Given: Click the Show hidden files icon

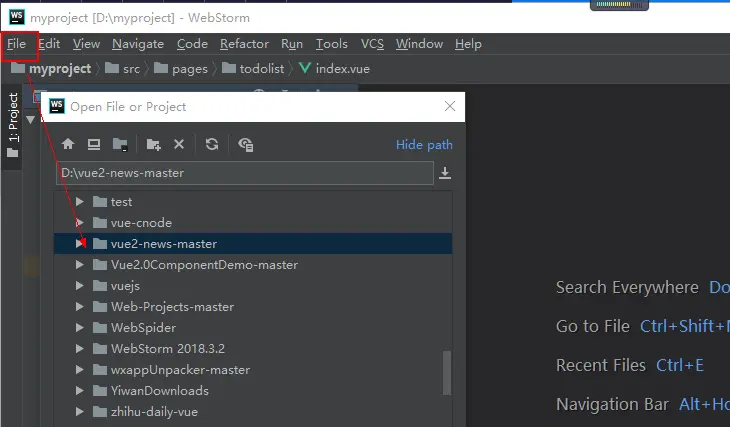Looking at the screenshot, I should (x=245, y=144).
